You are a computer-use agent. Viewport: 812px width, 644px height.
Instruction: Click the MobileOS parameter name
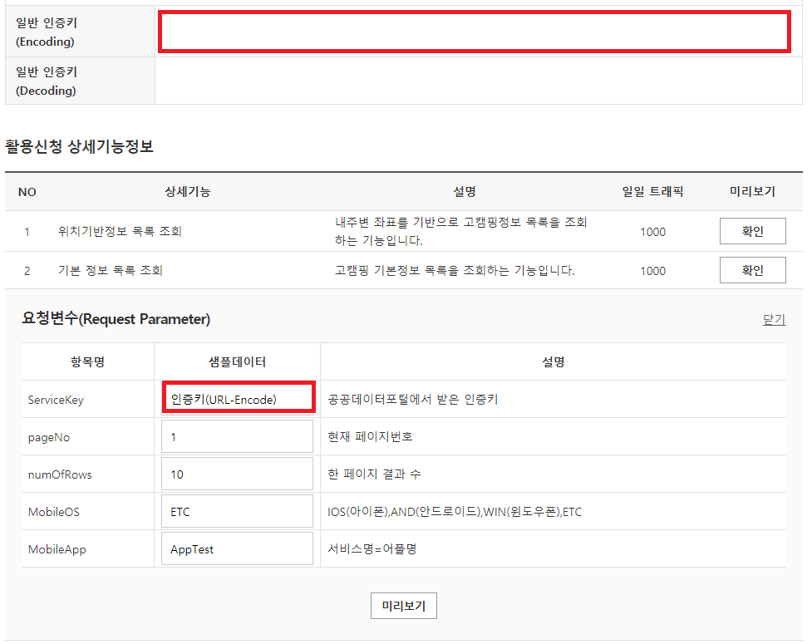point(54,512)
